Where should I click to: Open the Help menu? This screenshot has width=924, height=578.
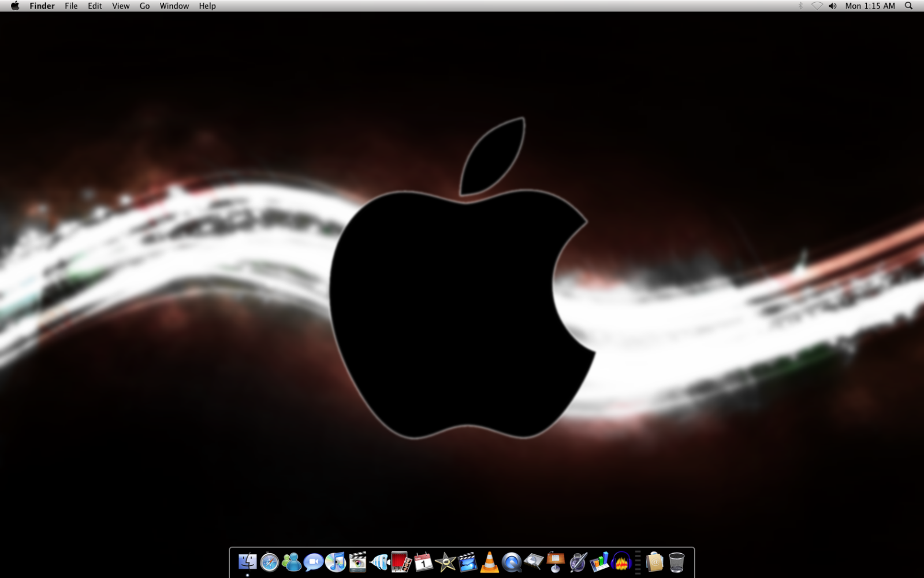click(x=207, y=6)
